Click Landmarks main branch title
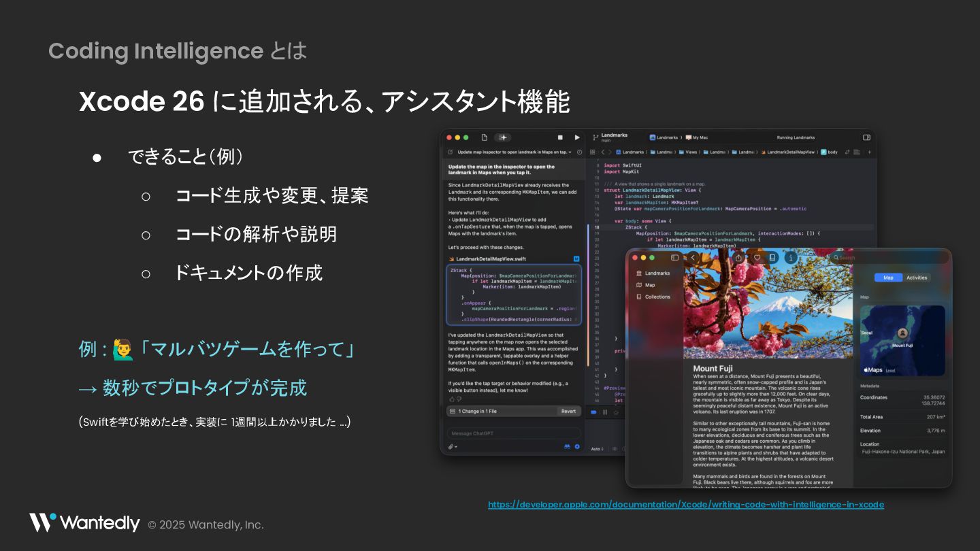Screen dimensions: 980x551 point(614,137)
